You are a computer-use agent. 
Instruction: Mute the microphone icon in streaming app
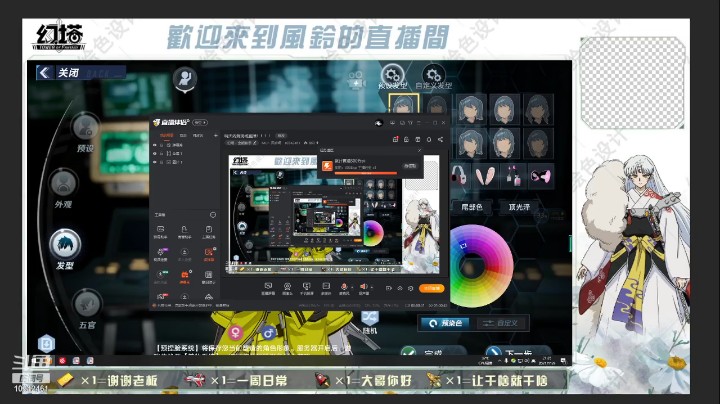pyautogui.click(x=343, y=287)
